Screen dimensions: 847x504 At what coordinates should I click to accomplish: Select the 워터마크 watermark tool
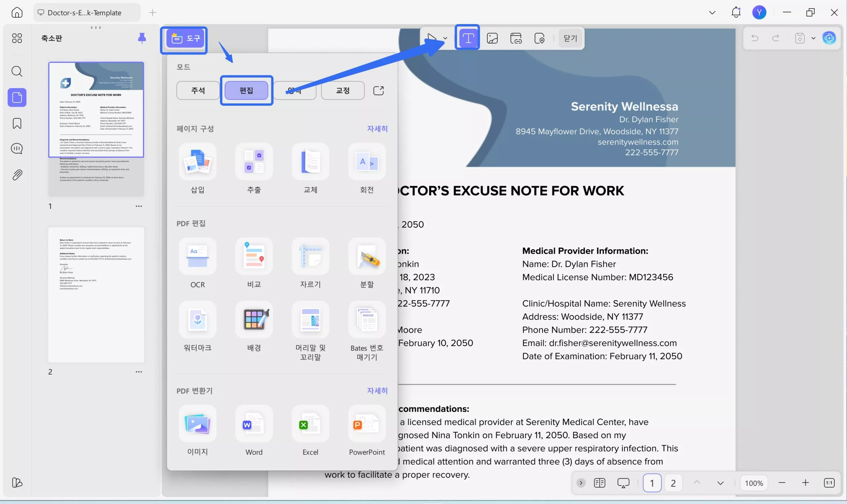coord(198,320)
